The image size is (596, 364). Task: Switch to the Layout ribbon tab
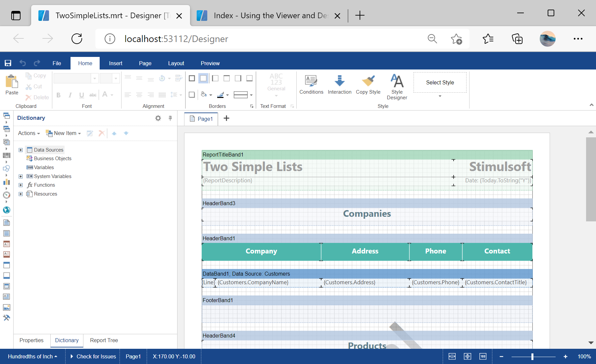tap(176, 63)
